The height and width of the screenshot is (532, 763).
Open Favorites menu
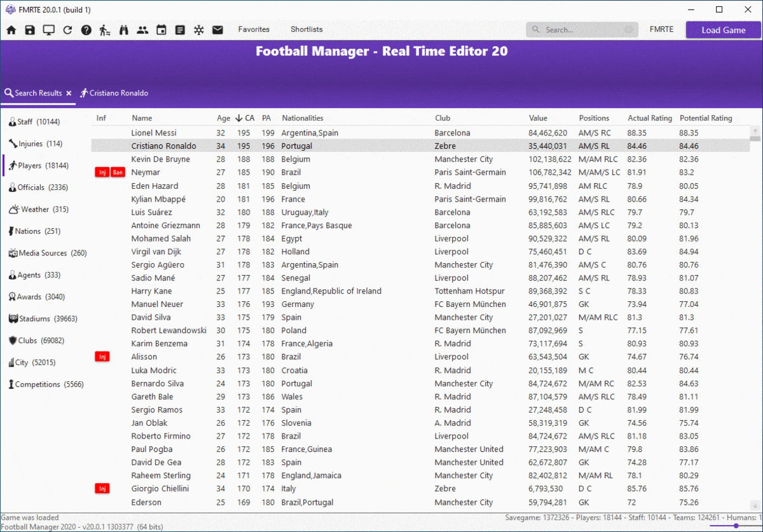[x=254, y=29]
